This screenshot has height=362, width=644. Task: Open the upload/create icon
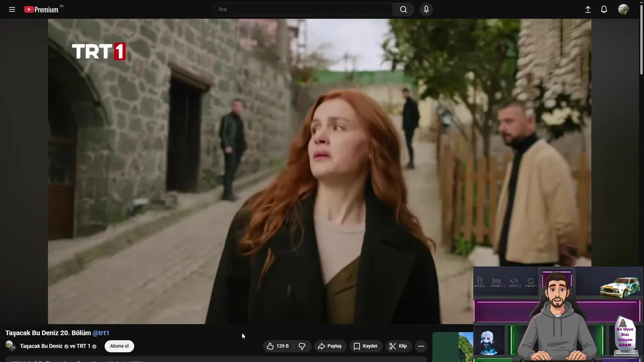[588, 10]
